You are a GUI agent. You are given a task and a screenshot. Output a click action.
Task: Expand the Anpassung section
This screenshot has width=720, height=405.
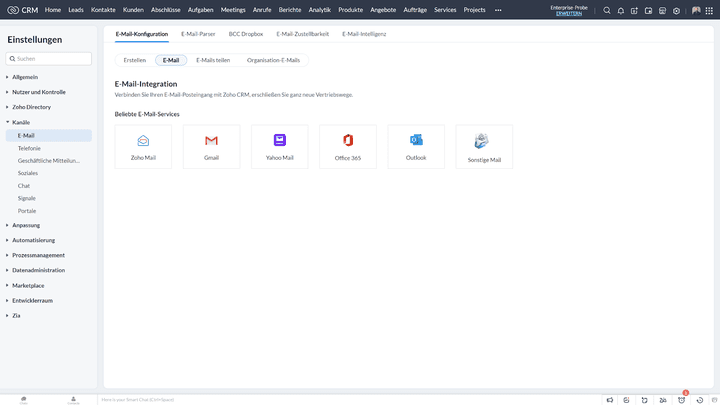(26, 225)
